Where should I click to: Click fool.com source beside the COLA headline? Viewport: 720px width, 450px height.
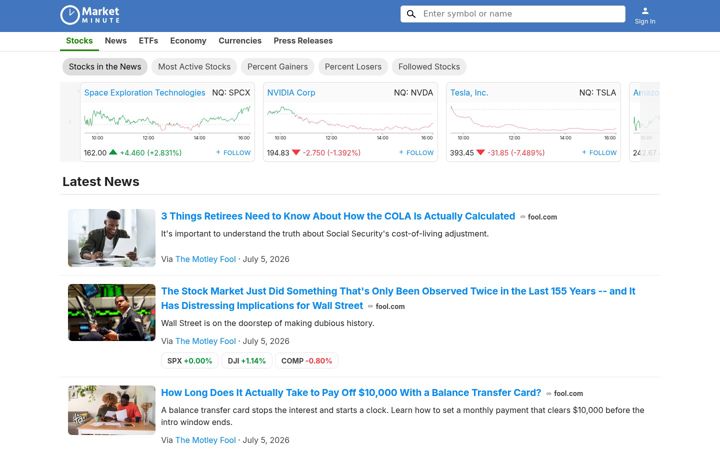click(x=542, y=217)
